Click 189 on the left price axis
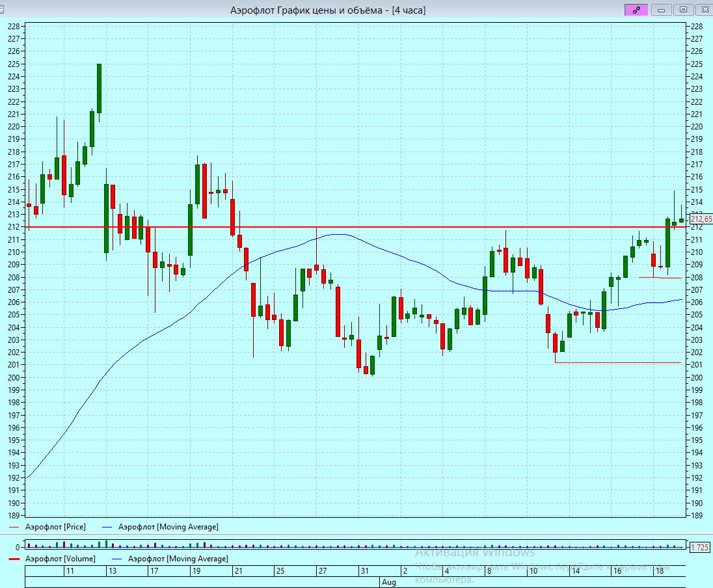This screenshot has width=713, height=588. 14,516
